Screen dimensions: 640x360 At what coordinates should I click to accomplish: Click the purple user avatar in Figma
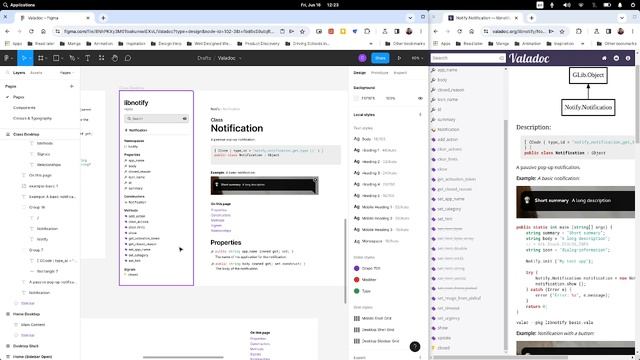pyautogui.click(x=362, y=58)
